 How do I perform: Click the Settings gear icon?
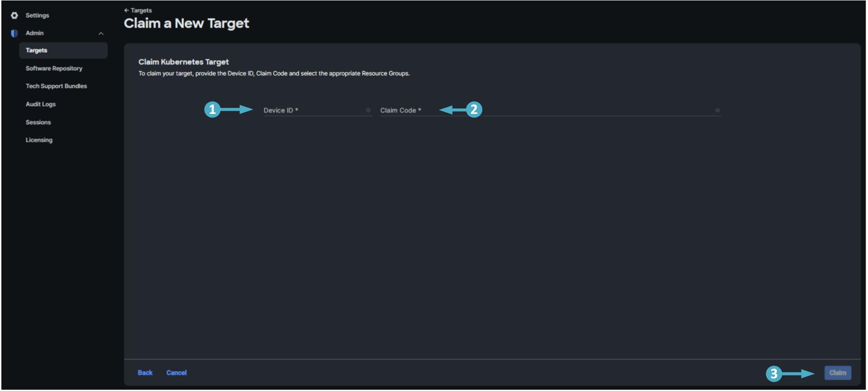(15, 15)
